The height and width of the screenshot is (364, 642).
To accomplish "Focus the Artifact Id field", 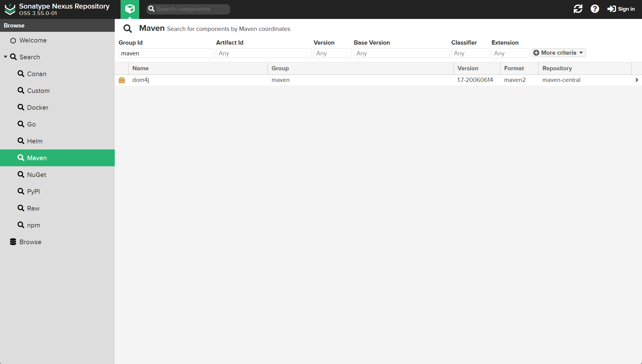I will [x=263, y=53].
